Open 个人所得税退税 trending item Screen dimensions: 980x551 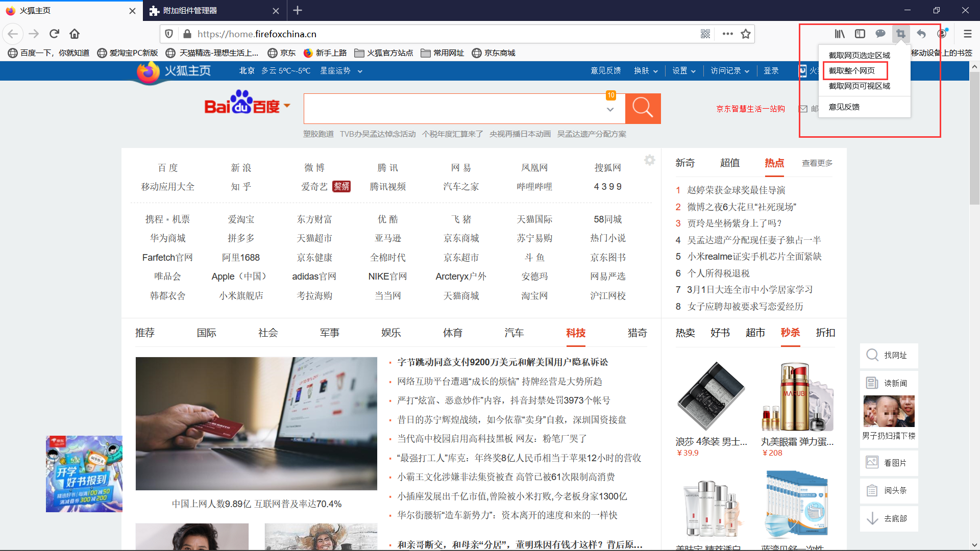(x=718, y=273)
